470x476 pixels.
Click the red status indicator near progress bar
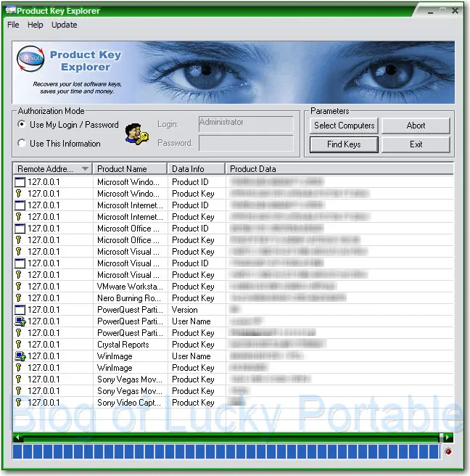[x=448, y=451]
